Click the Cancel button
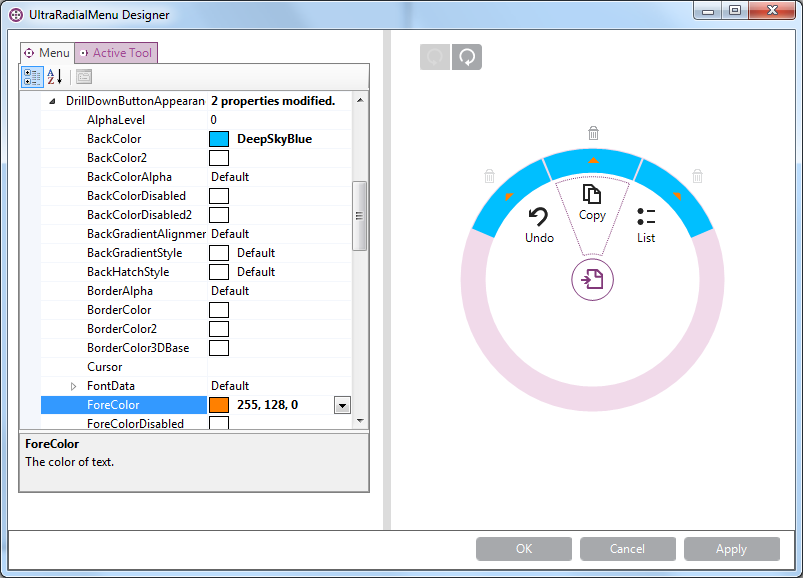Screen dimensions: 803x578 pyautogui.click(x=627, y=549)
